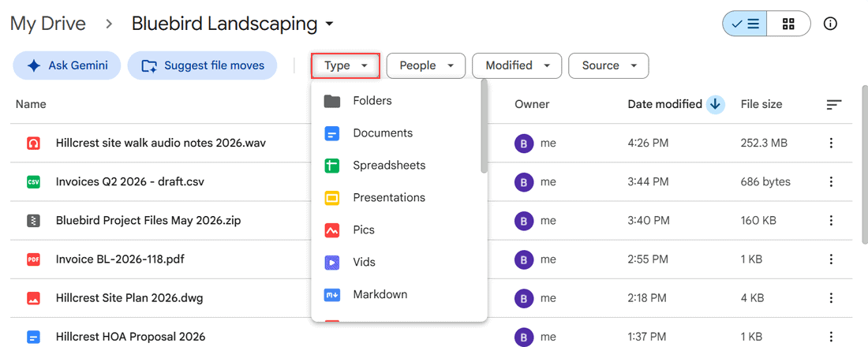Select file Invoice BL-2026-118.pdf
This screenshot has width=868, height=347.
point(120,259)
